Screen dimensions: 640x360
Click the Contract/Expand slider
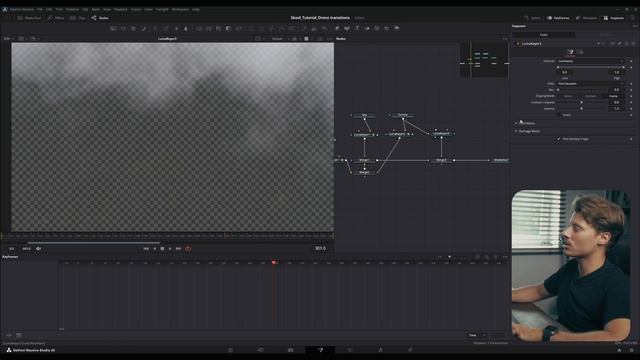(x=582, y=102)
